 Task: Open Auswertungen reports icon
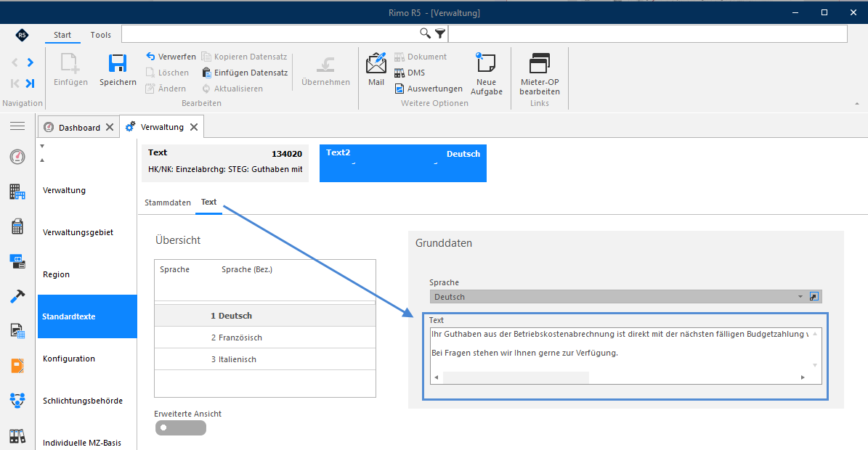[x=399, y=89]
